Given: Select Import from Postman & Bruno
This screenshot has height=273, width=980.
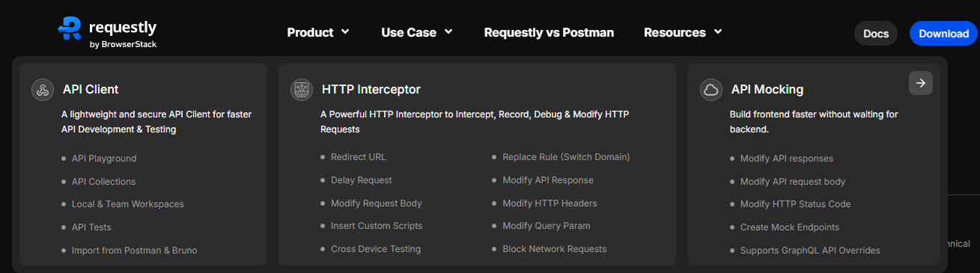Looking at the screenshot, I should [135, 251].
